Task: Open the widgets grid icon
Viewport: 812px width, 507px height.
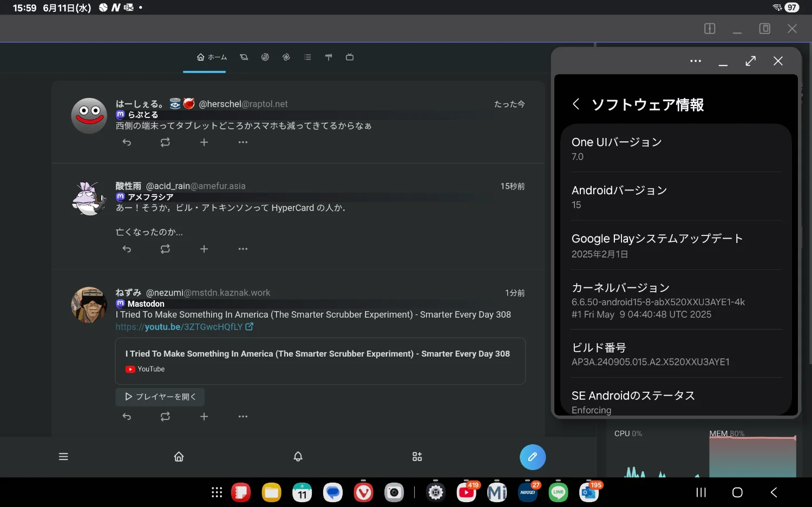Action: [417, 457]
